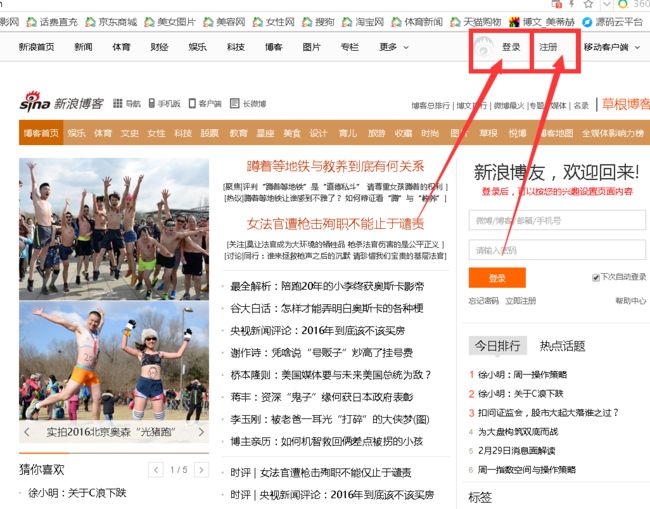This screenshot has height=509, width=650.
Task: Open article 最全解析：陪跑20年的小李终获奥斯卡影帝
Action: (327, 286)
